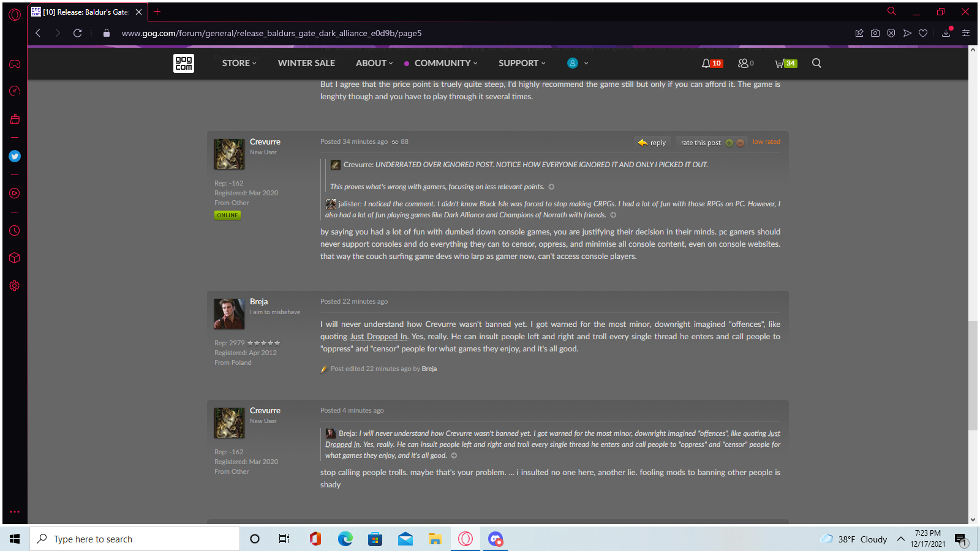The image size is (980, 551).
Task: Open the Windows Start menu
Action: (x=15, y=539)
